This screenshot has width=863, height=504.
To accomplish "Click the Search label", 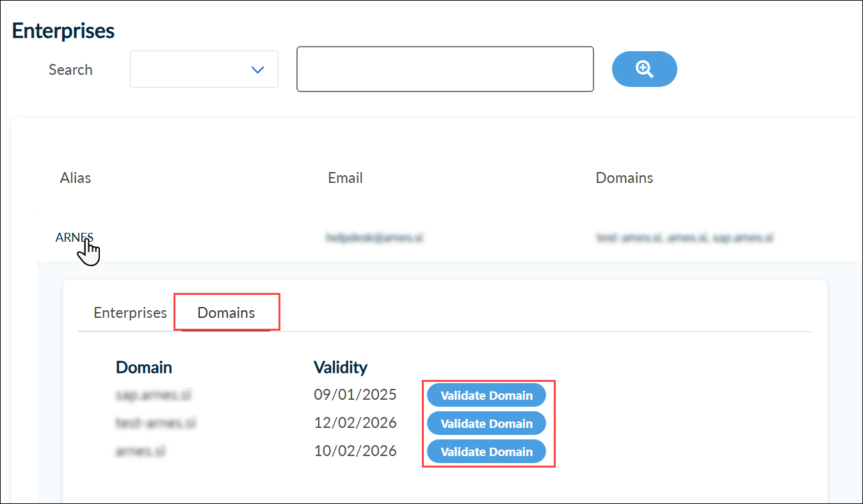I will click(70, 70).
